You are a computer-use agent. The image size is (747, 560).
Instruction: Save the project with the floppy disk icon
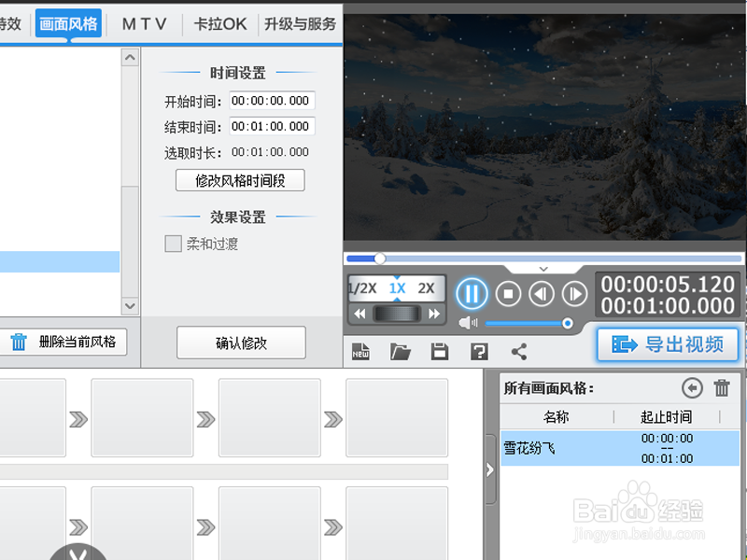(x=439, y=352)
